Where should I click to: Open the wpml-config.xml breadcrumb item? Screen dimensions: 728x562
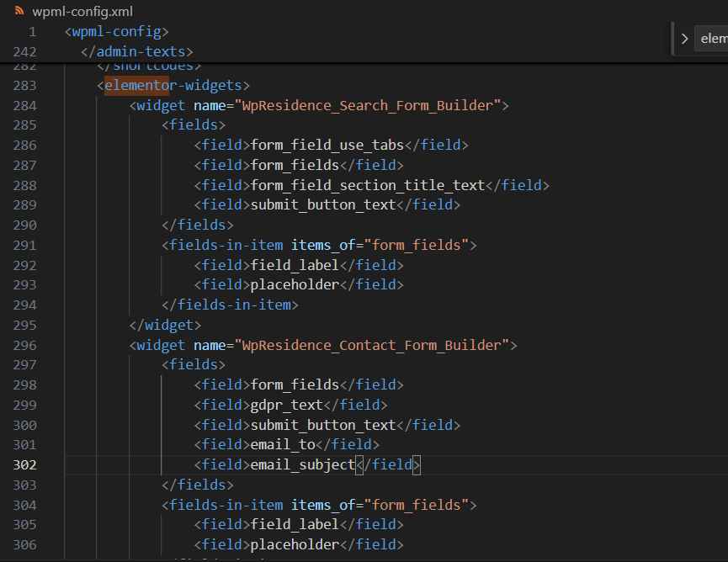coord(82,12)
